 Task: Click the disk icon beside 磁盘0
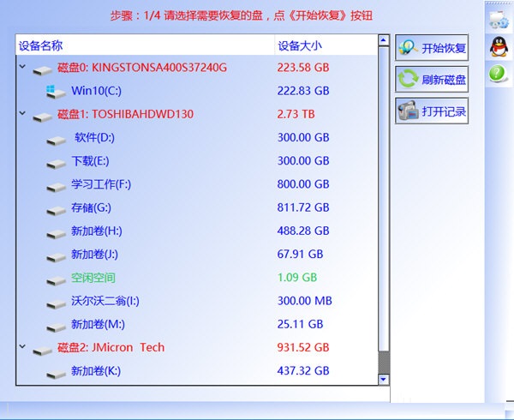pyautogui.click(x=42, y=70)
